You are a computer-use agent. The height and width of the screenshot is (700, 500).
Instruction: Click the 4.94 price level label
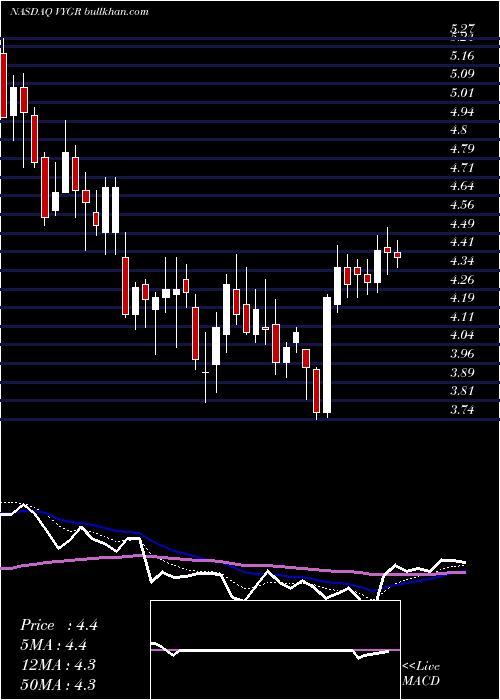coord(462,112)
